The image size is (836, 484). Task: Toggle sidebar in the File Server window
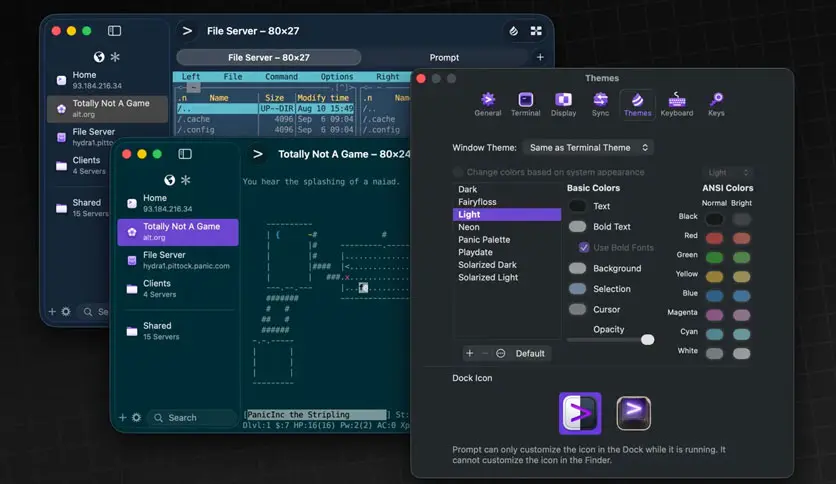point(114,31)
